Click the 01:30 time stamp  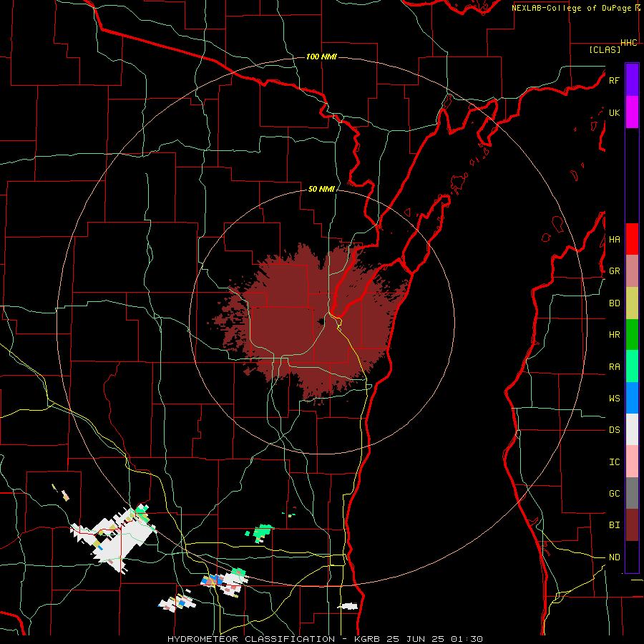[467, 639]
